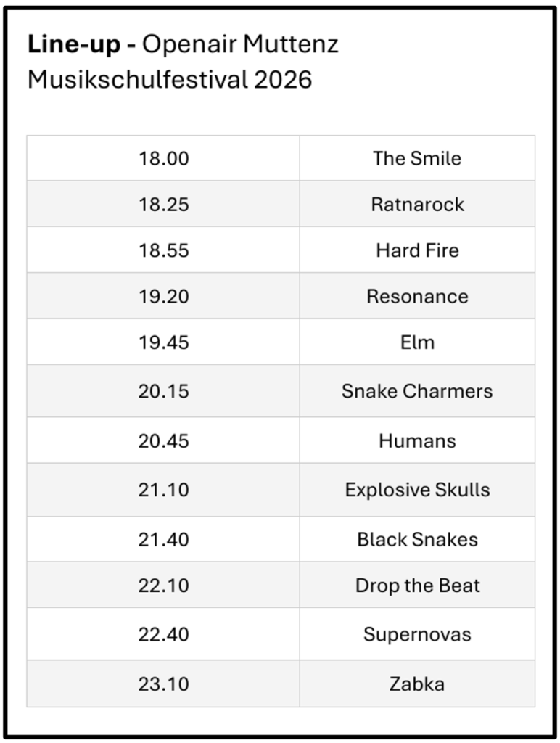
Task: Click the Humans band entry
Action: pos(417,440)
